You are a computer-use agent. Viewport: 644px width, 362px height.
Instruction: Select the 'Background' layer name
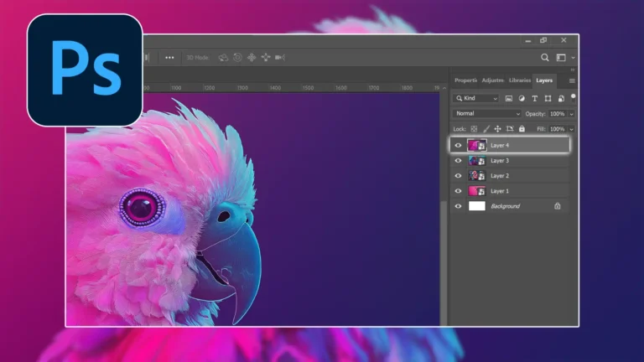[505, 206]
